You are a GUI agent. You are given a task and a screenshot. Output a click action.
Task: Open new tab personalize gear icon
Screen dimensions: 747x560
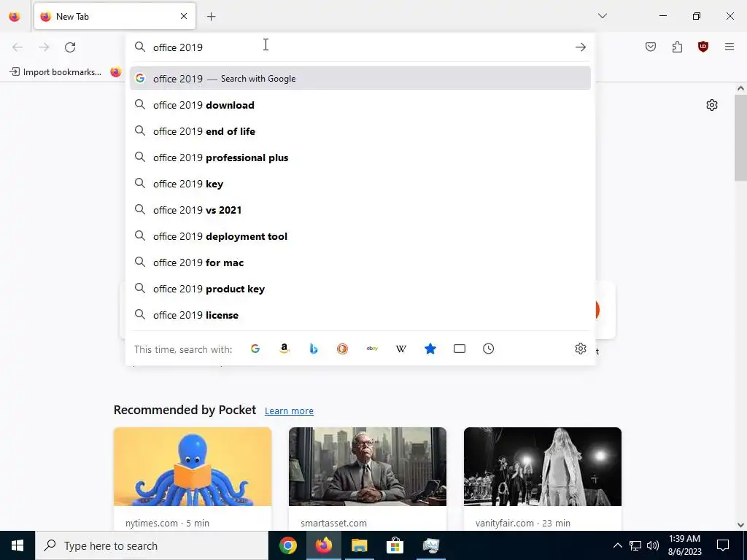tap(712, 105)
